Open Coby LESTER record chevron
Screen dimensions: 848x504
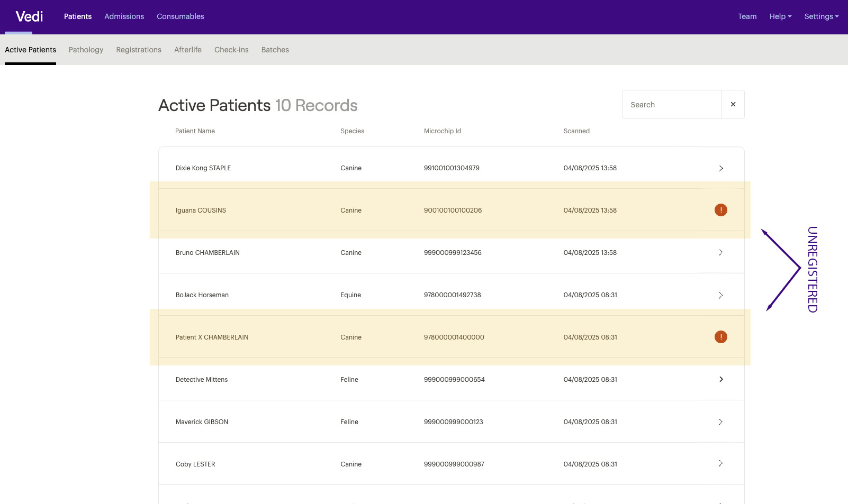[x=721, y=463]
